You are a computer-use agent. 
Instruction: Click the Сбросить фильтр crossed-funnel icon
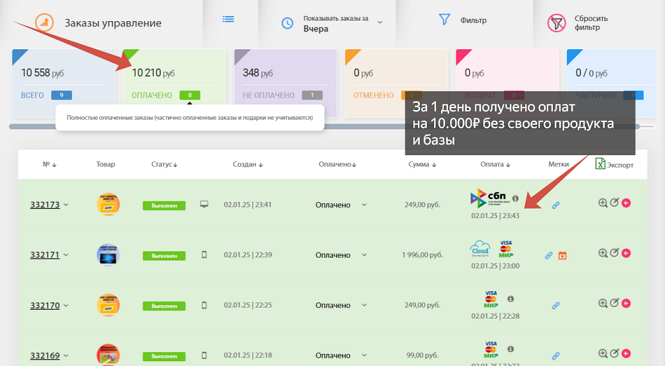coord(556,23)
